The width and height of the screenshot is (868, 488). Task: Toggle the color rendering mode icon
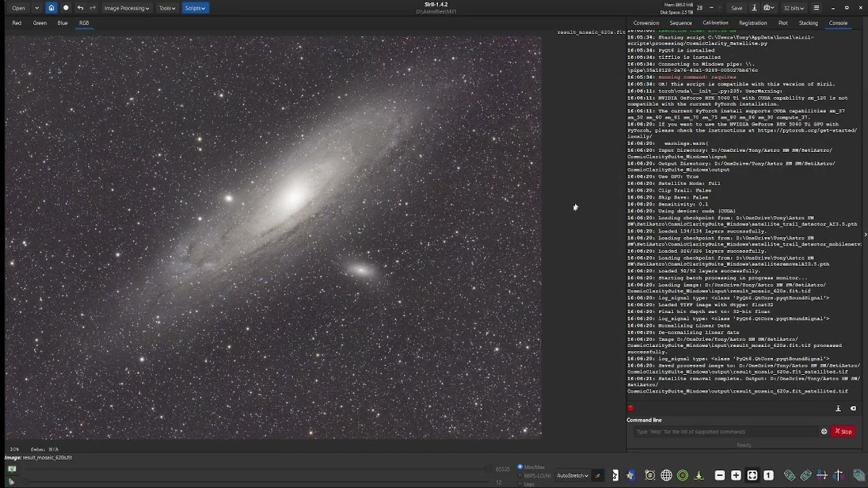[x=597, y=476]
